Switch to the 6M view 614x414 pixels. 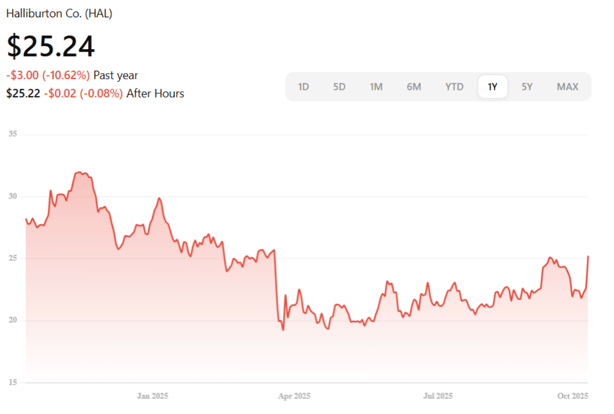[x=414, y=87]
